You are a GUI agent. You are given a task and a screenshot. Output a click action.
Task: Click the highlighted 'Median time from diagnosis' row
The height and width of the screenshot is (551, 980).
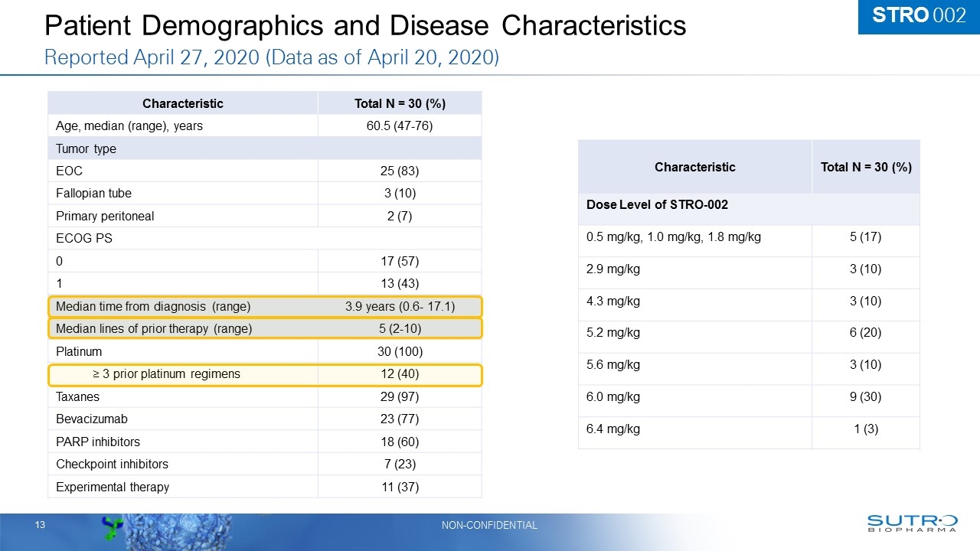coord(264,306)
